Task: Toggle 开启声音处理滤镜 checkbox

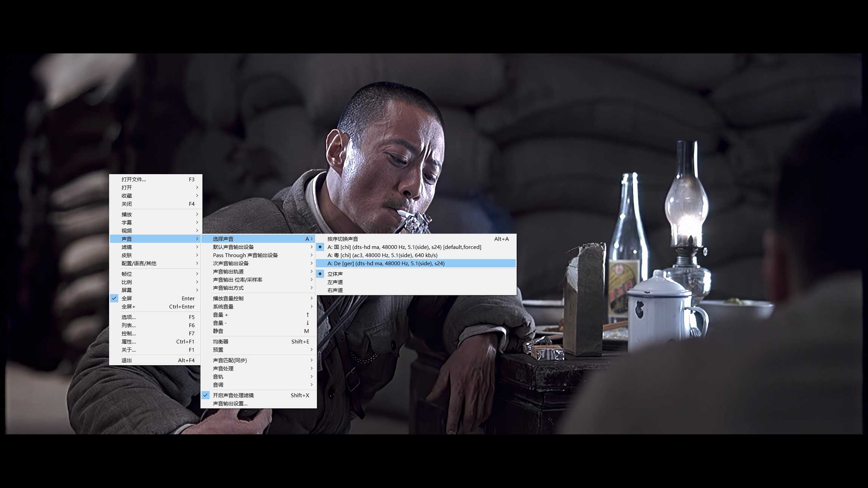Action: coord(259,395)
